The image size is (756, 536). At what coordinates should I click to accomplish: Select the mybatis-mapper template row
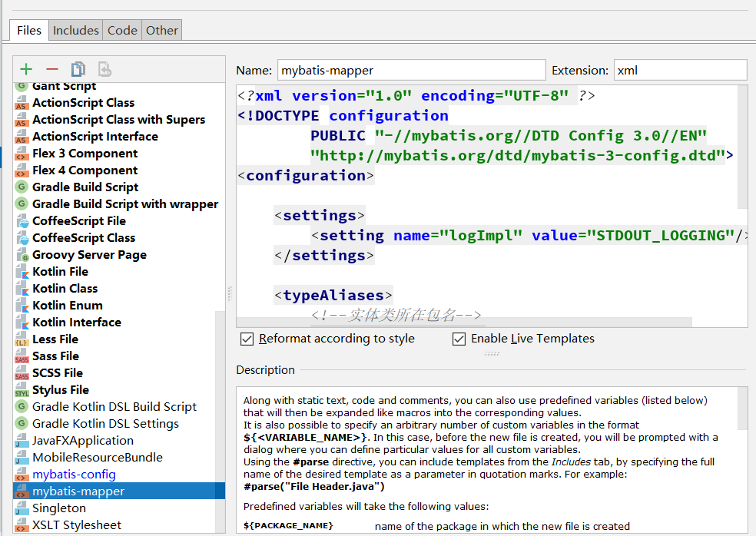(119, 491)
